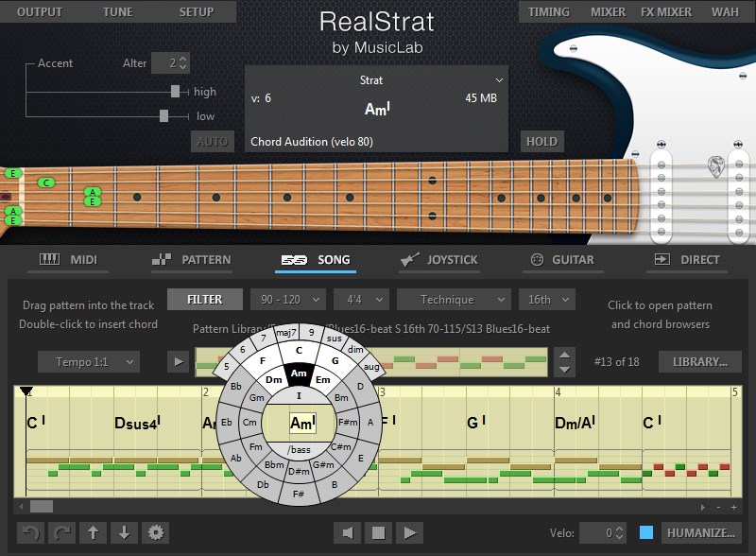Increase Alter value with up spinner
756x556 pixels.
[182, 59]
